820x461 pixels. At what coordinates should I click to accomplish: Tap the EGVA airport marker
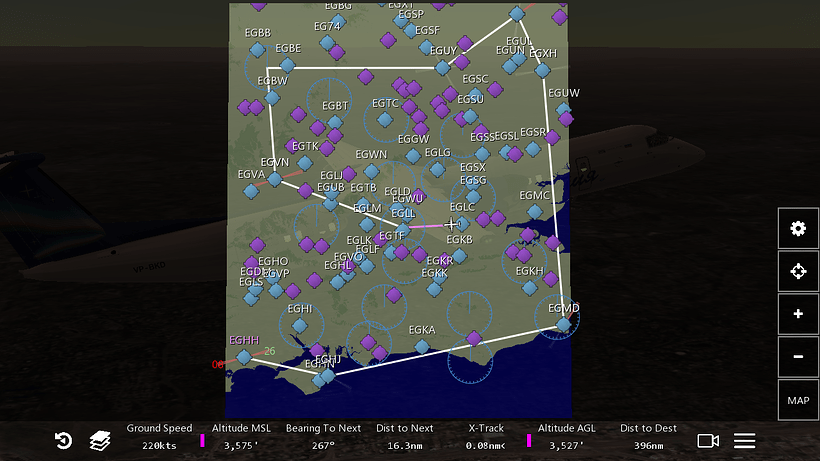pos(251,191)
